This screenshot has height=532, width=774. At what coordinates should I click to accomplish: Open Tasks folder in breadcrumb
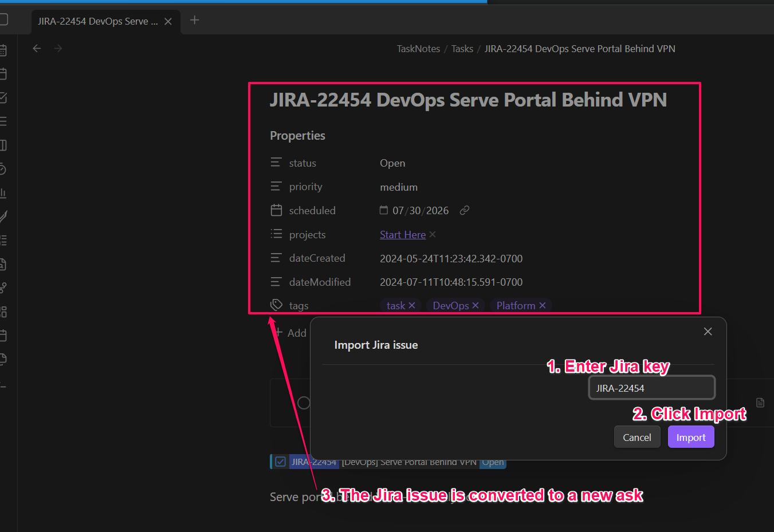(x=462, y=49)
